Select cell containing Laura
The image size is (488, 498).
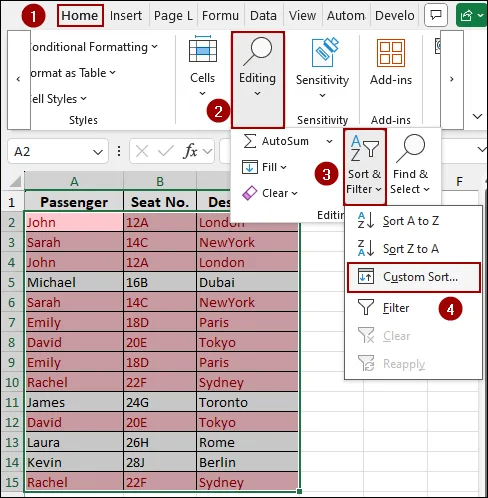click(x=74, y=442)
